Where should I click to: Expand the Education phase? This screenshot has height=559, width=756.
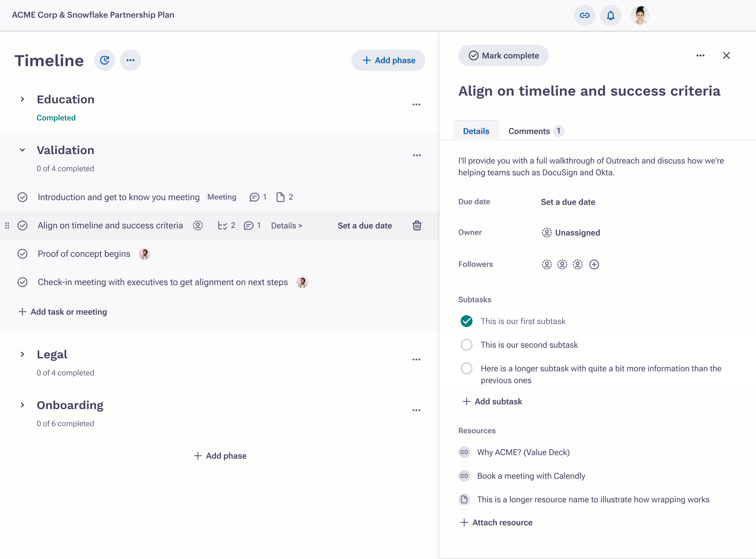[x=22, y=99]
